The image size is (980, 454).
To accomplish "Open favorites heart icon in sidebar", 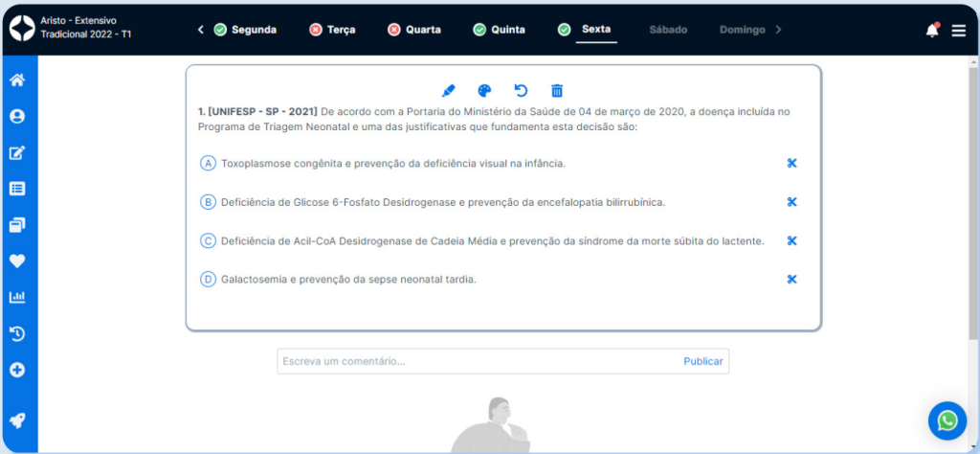I will pyautogui.click(x=17, y=261).
